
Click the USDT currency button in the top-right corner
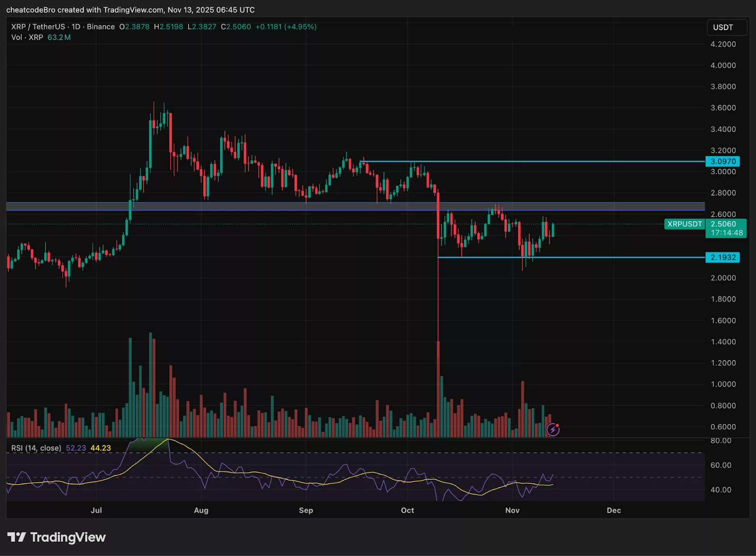[727, 27]
